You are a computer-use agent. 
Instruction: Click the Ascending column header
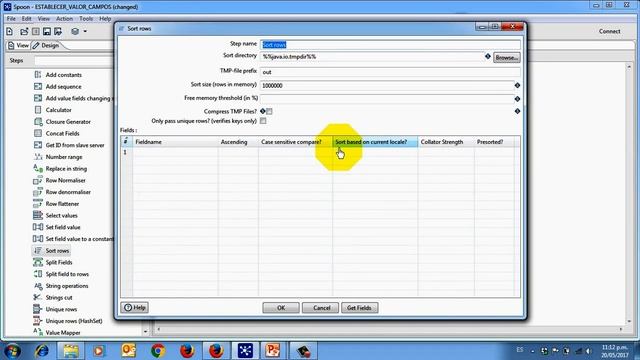coord(238,142)
